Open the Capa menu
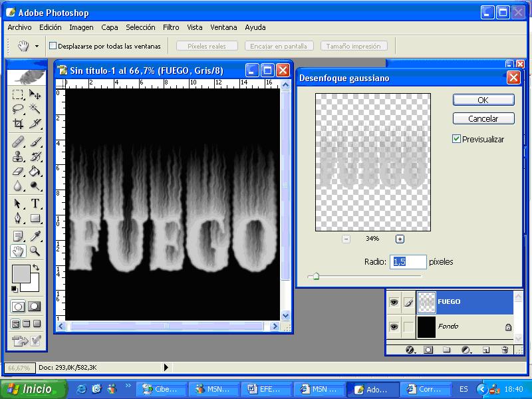 click(x=110, y=27)
